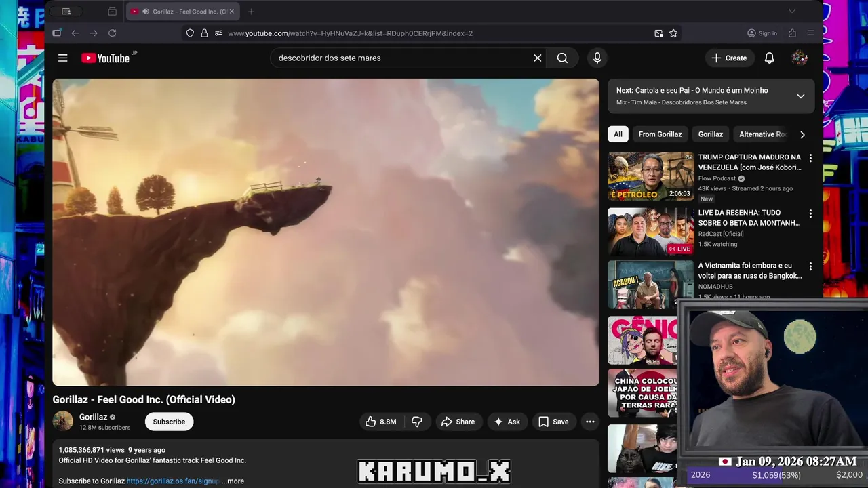
Task: Open the browser application menu
Action: click(810, 33)
